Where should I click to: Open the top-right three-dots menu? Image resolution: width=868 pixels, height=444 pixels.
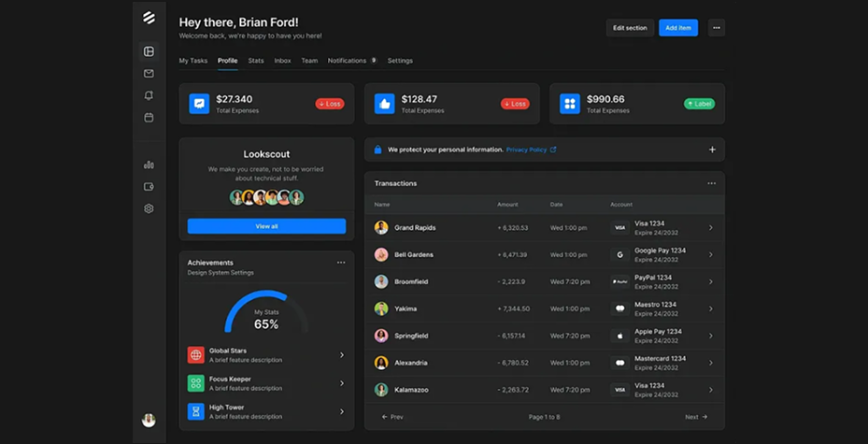pos(717,28)
